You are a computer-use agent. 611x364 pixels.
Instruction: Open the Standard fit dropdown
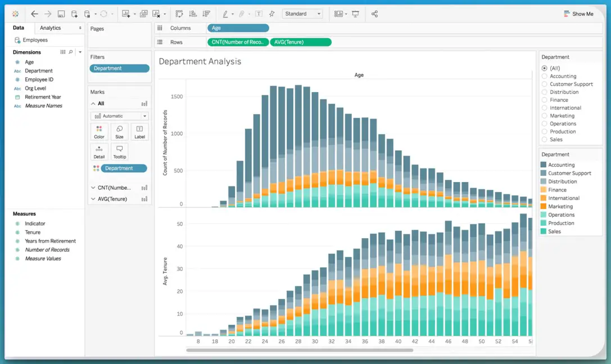pyautogui.click(x=302, y=13)
